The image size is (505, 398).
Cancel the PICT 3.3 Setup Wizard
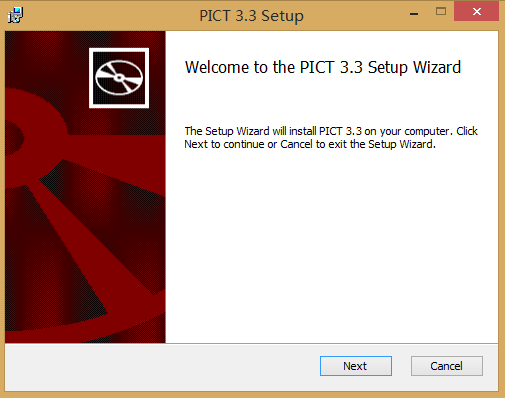[x=447, y=366]
